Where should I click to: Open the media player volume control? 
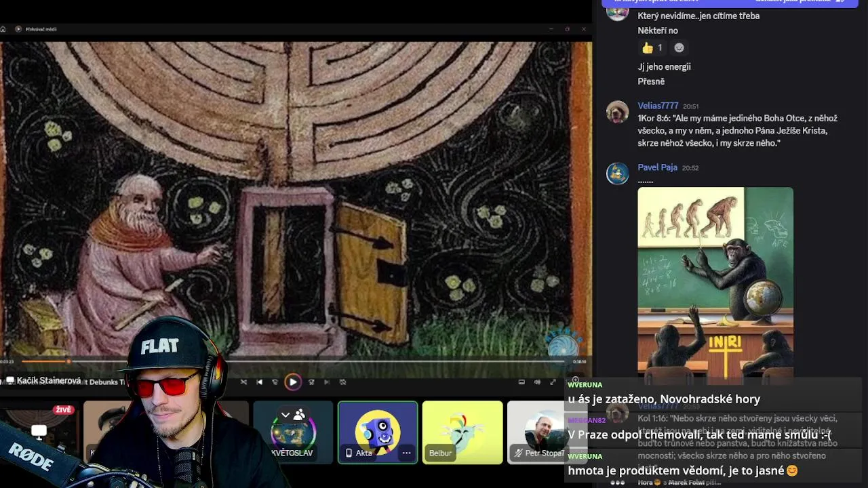[x=537, y=382]
